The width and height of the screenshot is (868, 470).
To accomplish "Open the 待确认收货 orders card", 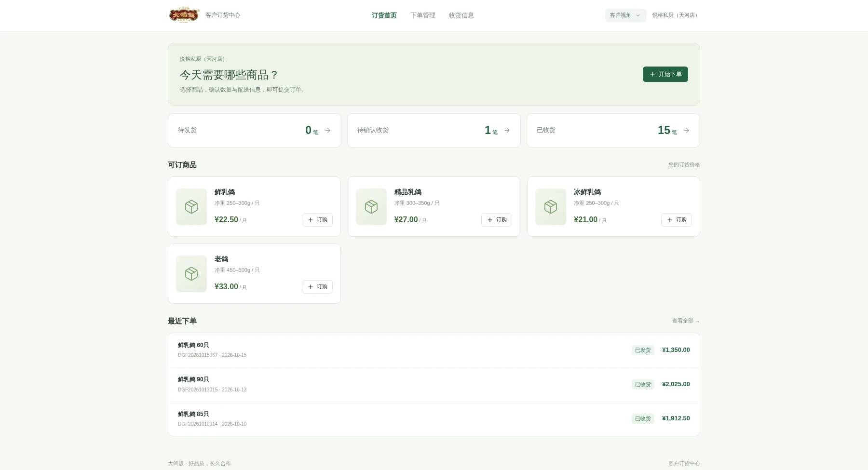I will [434, 130].
